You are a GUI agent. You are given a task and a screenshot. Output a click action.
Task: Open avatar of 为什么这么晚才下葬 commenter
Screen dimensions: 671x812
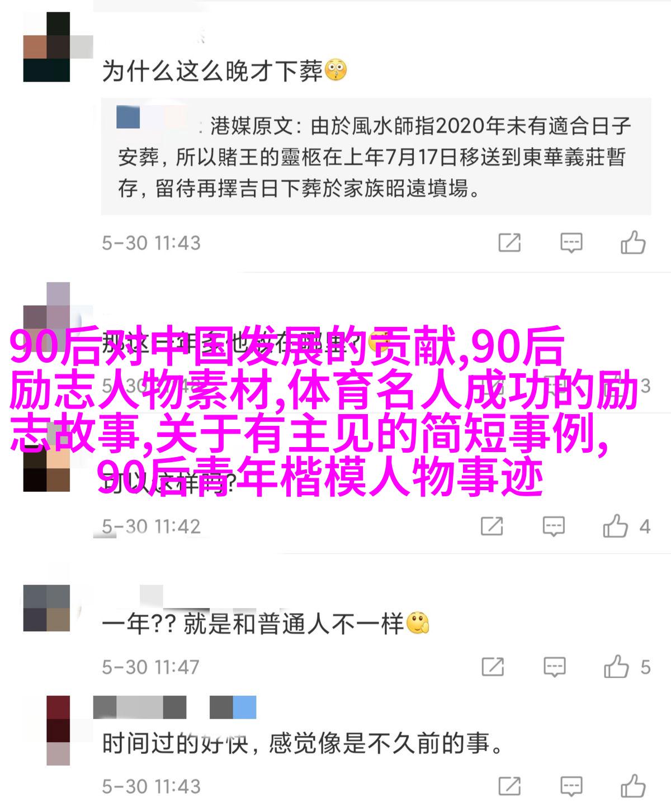[x=47, y=47]
